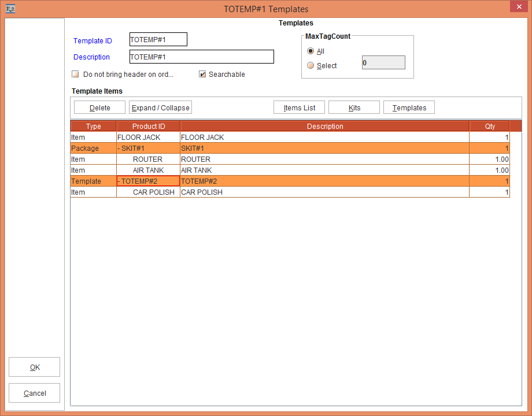532x416 pixels.
Task: Click the Expand / Collapse button
Action: point(160,107)
